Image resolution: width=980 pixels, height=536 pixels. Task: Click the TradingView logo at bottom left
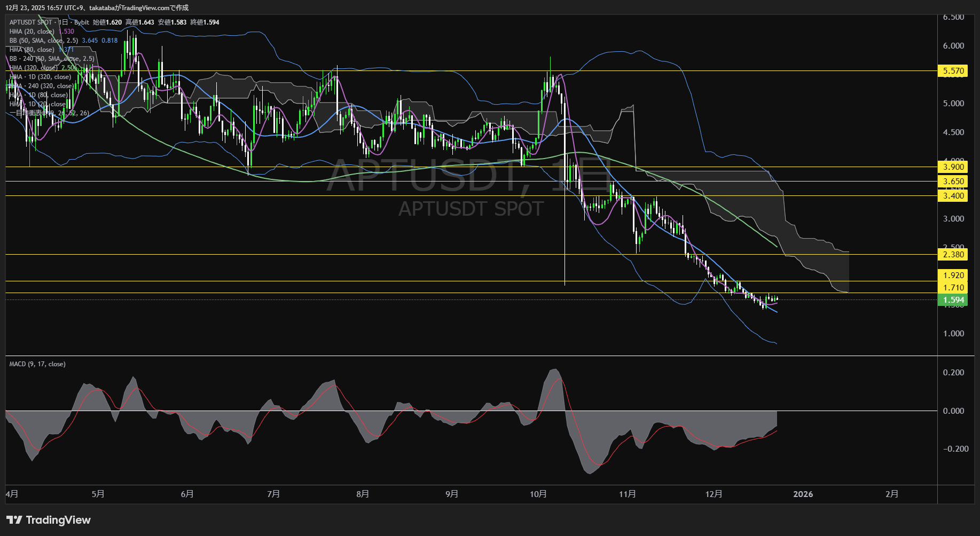coord(49,520)
